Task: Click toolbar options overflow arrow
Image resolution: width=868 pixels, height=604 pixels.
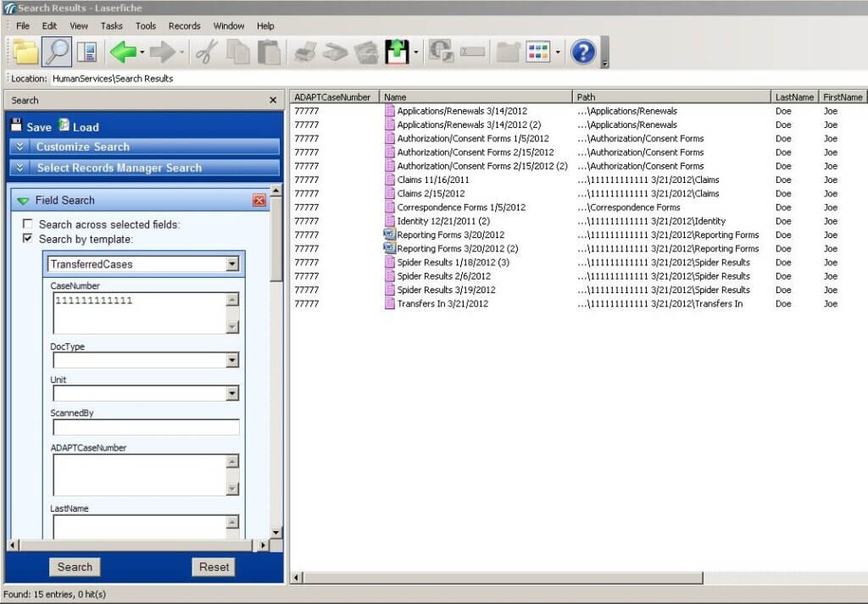Action: 605,53
